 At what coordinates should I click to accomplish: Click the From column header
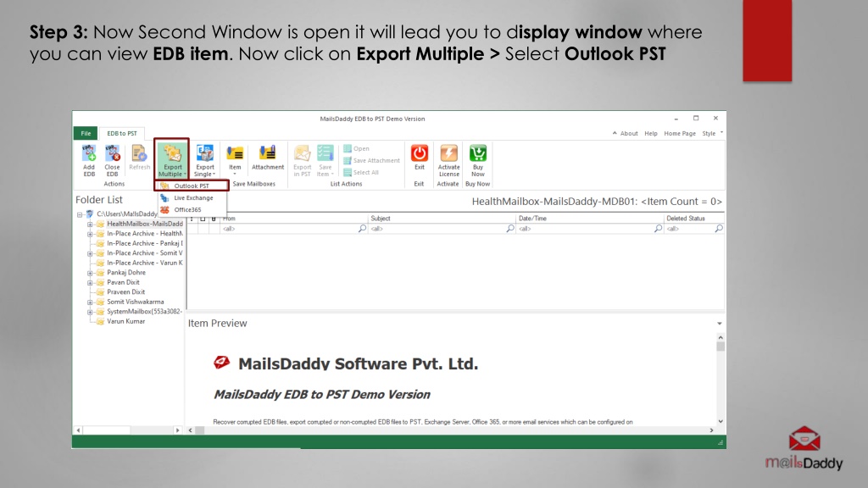pyautogui.click(x=294, y=219)
